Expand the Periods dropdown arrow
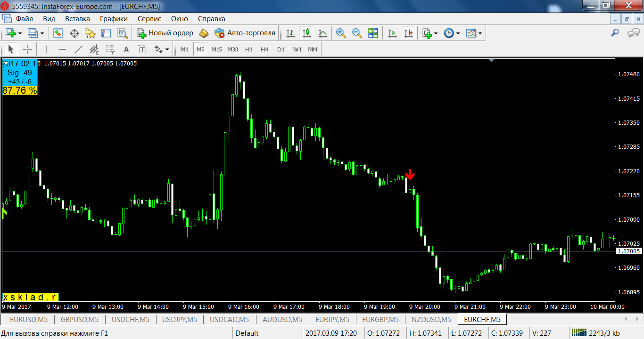Image resolution: width=644 pixels, height=339 pixels. [x=458, y=33]
